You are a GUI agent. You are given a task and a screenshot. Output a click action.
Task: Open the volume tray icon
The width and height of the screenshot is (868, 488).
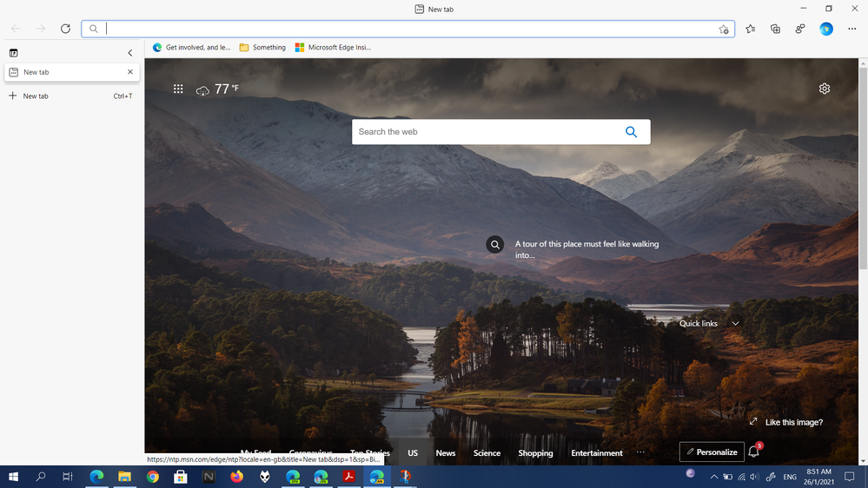pyautogui.click(x=754, y=477)
